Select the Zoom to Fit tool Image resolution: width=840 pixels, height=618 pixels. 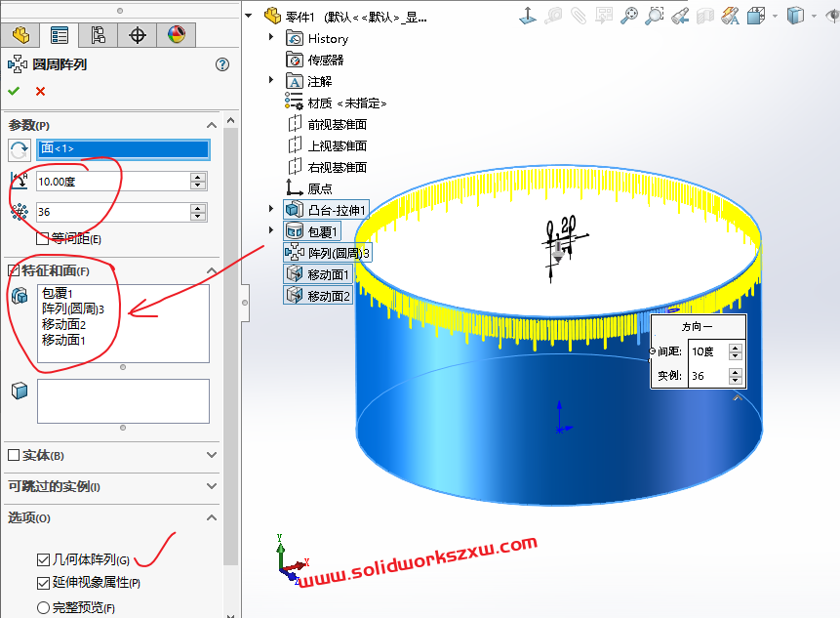pyautogui.click(x=629, y=15)
